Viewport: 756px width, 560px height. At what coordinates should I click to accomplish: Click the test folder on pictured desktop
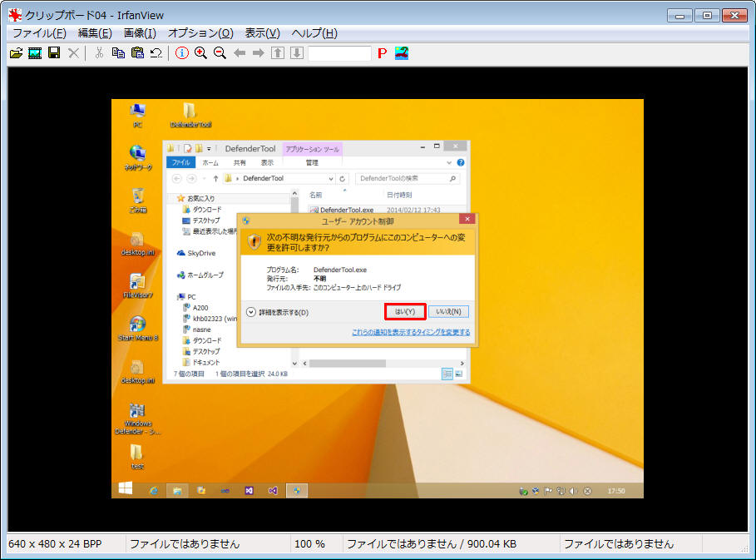click(x=137, y=456)
